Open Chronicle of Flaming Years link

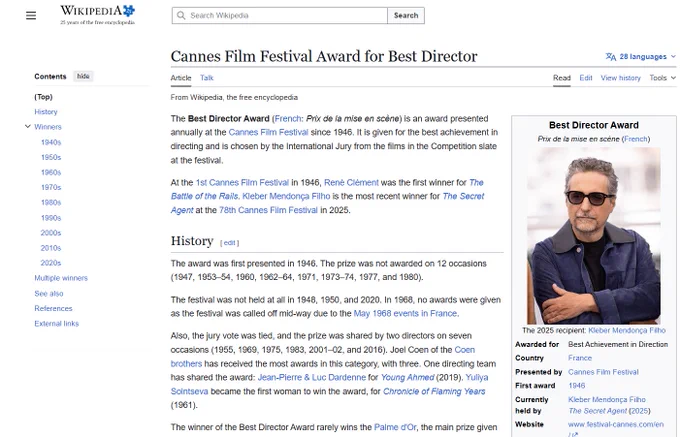434,391
